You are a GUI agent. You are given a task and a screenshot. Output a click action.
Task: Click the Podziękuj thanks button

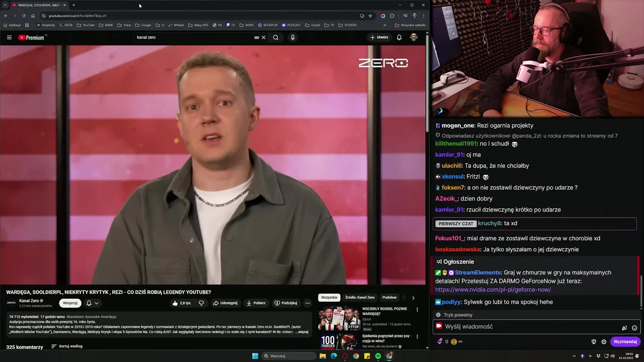(x=286, y=303)
